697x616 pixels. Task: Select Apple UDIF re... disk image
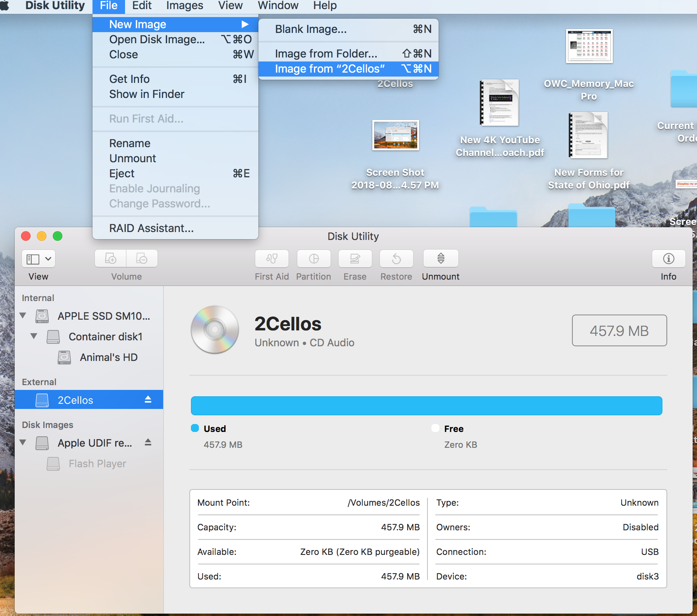point(89,443)
